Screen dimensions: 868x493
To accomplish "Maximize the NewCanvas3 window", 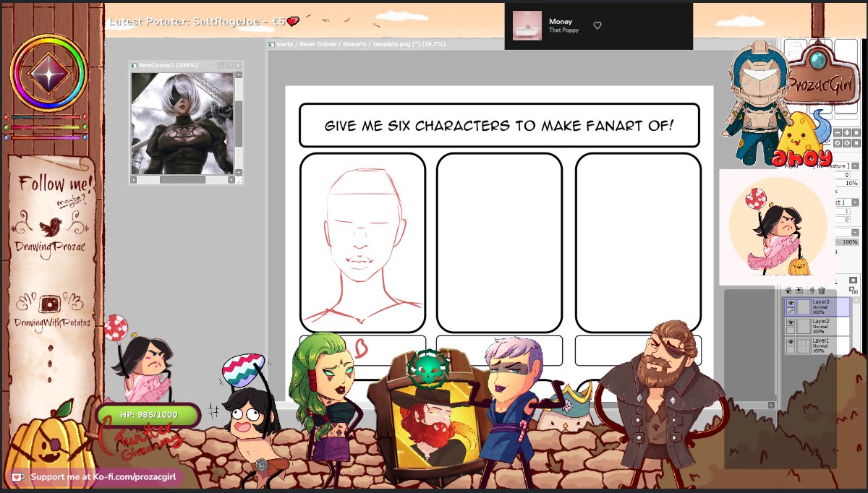I will [229, 65].
